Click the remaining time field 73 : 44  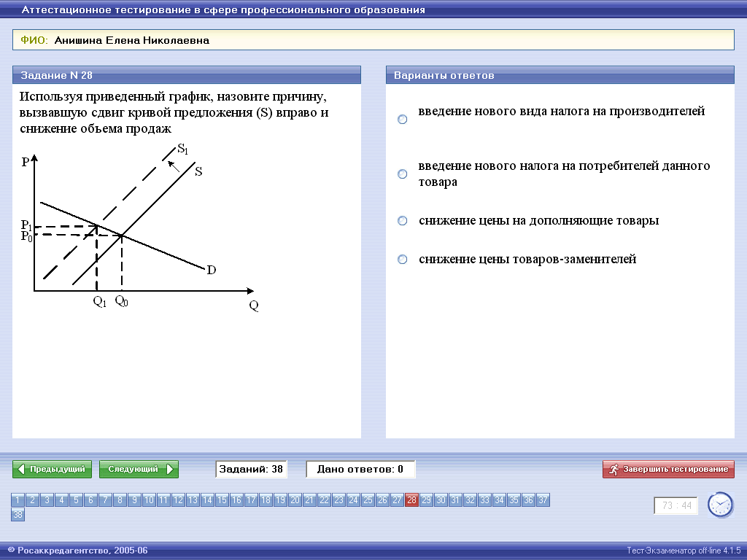pos(676,505)
